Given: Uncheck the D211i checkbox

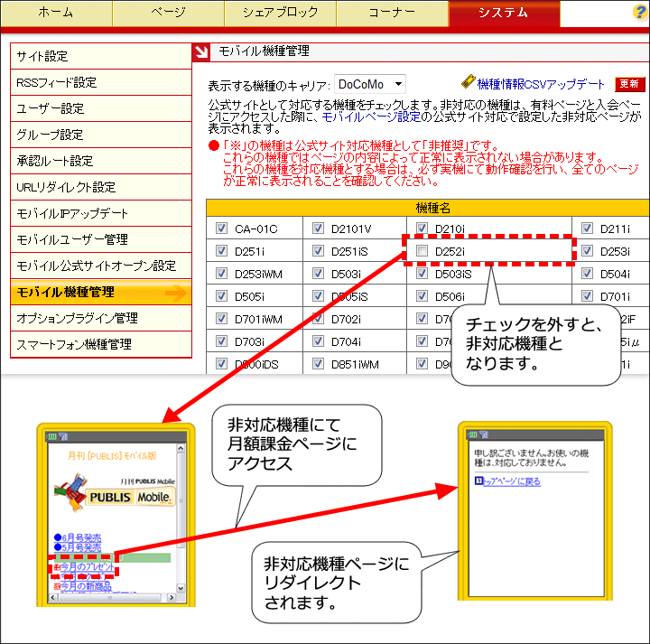Looking at the screenshot, I should [587, 229].
